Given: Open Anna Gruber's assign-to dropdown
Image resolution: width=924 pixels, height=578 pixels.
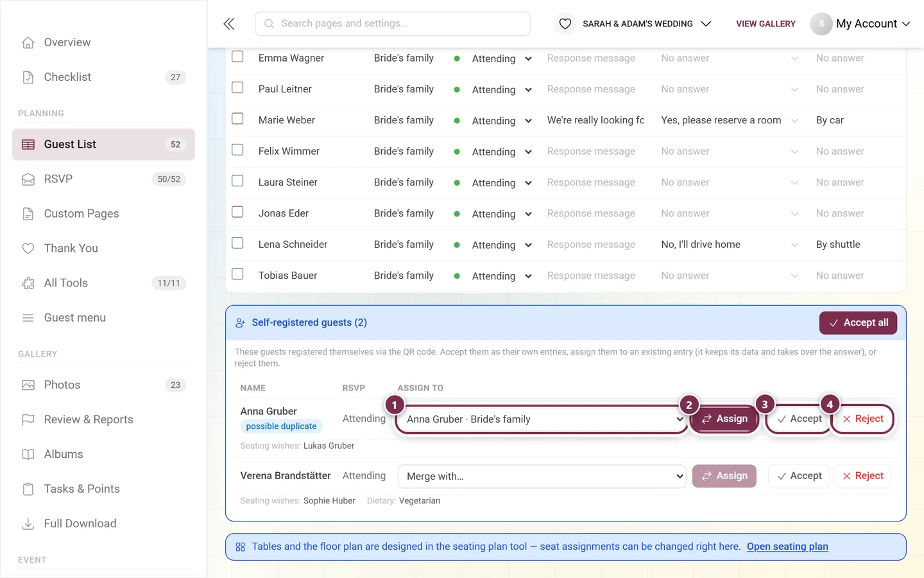Looking at the screenshot, I should pyautogui.click(x=542, y=419).
